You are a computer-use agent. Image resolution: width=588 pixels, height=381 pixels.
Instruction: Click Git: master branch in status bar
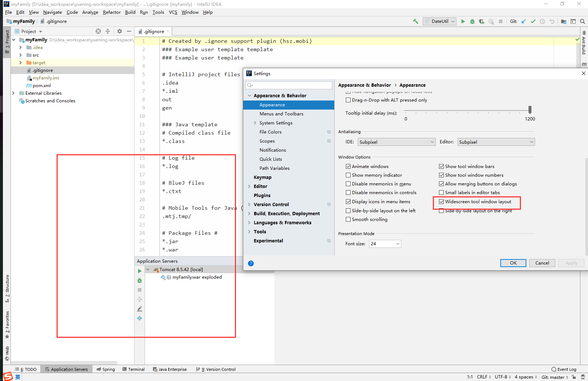point(555,377)
